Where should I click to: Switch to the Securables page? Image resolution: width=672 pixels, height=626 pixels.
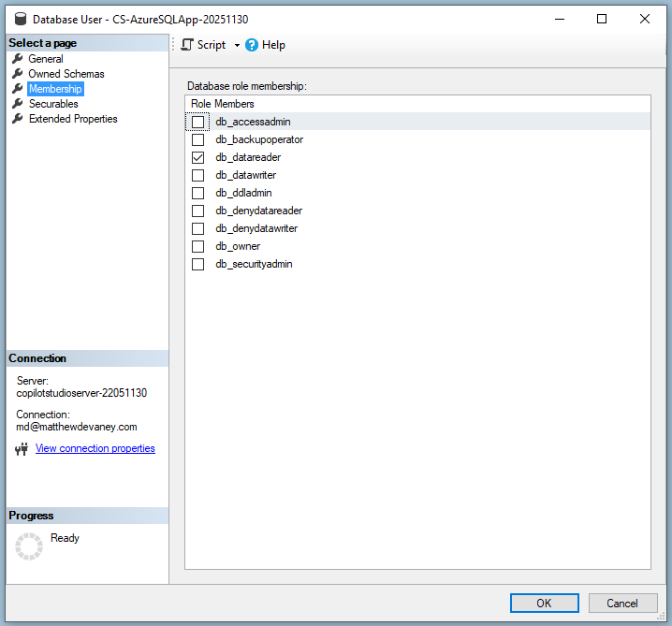coord(53,104)
